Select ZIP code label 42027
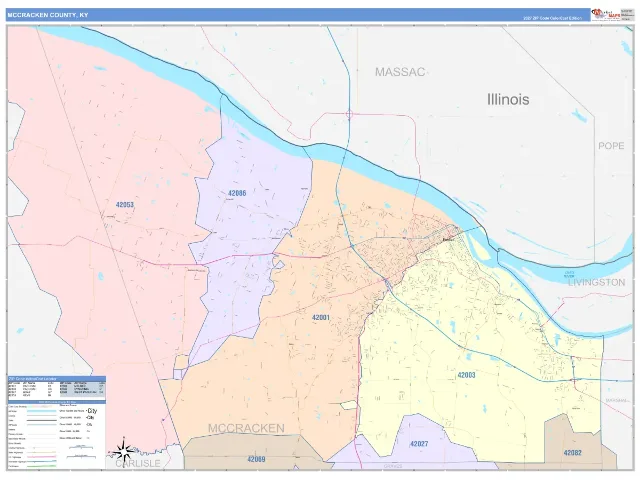 (419, 444)
